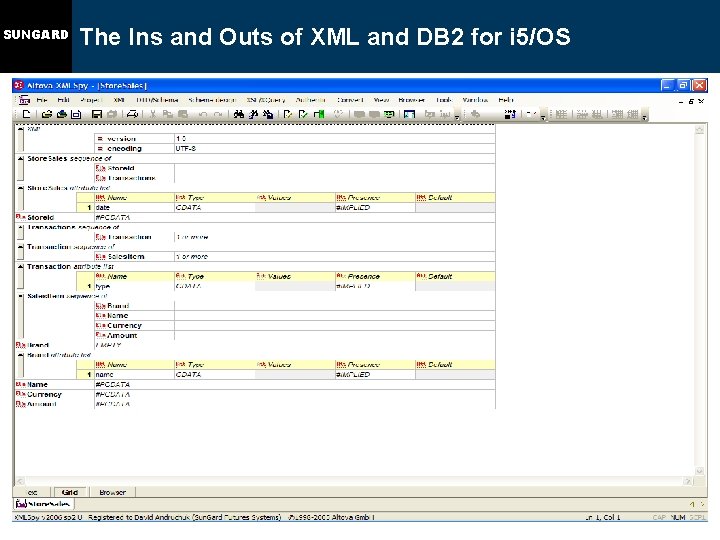Viewport: 720px width, 540px height.
Task: Open the XML menu
Action: [119, 100]
